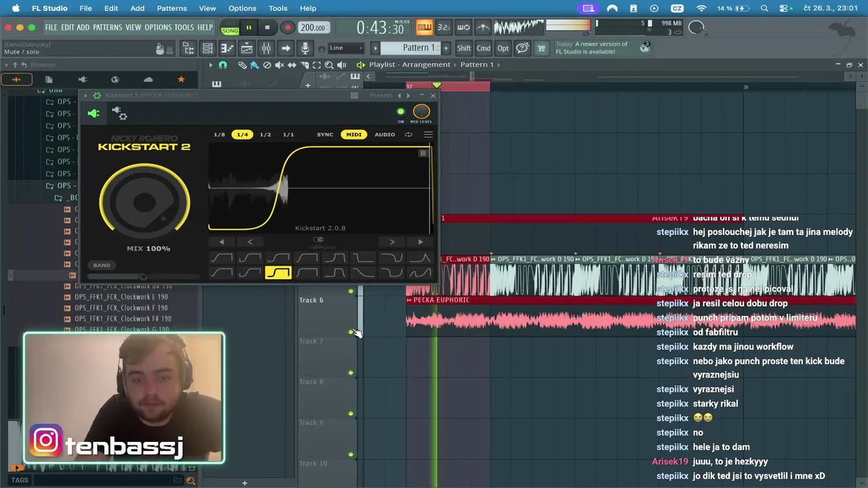Open Kickstart window options arrow menu
This screenshot has height=488, width=868.
pyautogui.click(x=87, y=96)
